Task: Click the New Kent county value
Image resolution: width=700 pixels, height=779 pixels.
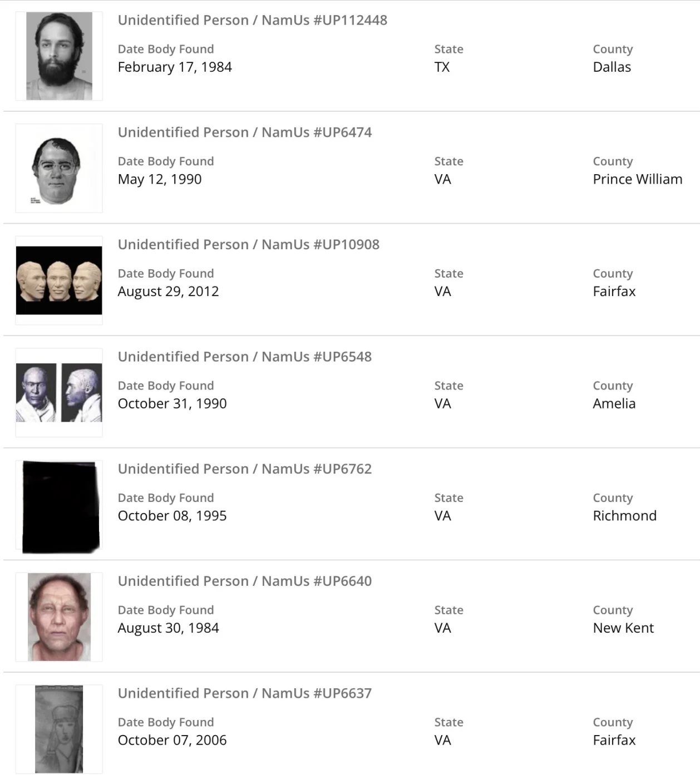Action: coord(623,628)
